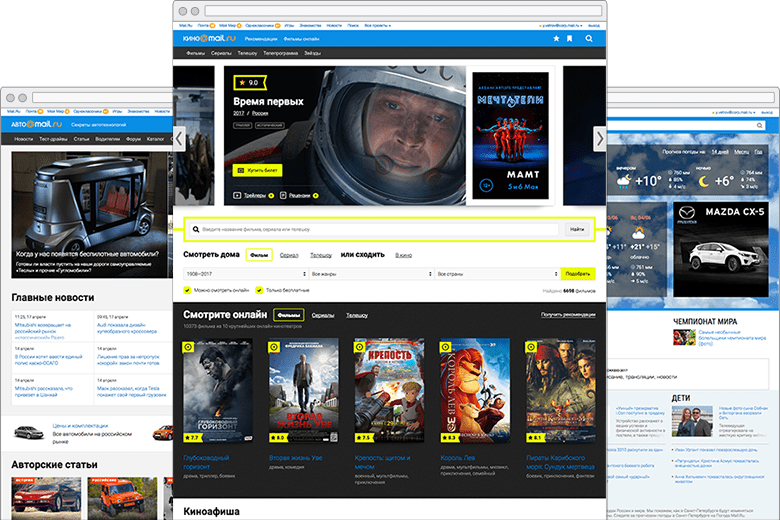Open Mazda CX-5 ad in weather window
Image resolution: width=780 pixels, height=520 pixels.
coord(720,249)
